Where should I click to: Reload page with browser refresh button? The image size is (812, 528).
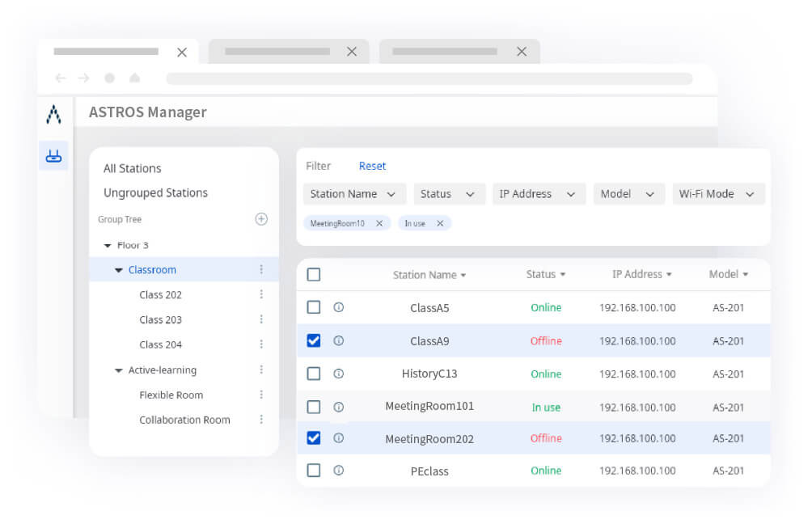pos(109,78)
